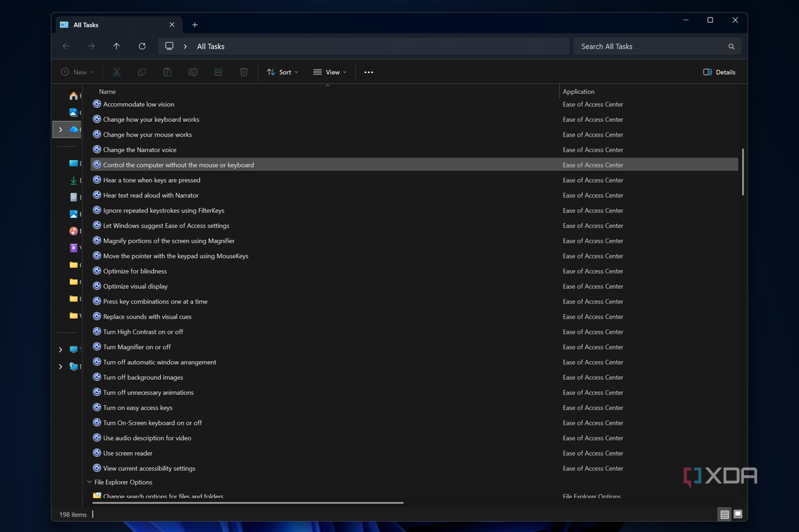Select Turn On-Screen keyboard on or off
Screen dimensions: 799x532
click(x=152, y=423)
